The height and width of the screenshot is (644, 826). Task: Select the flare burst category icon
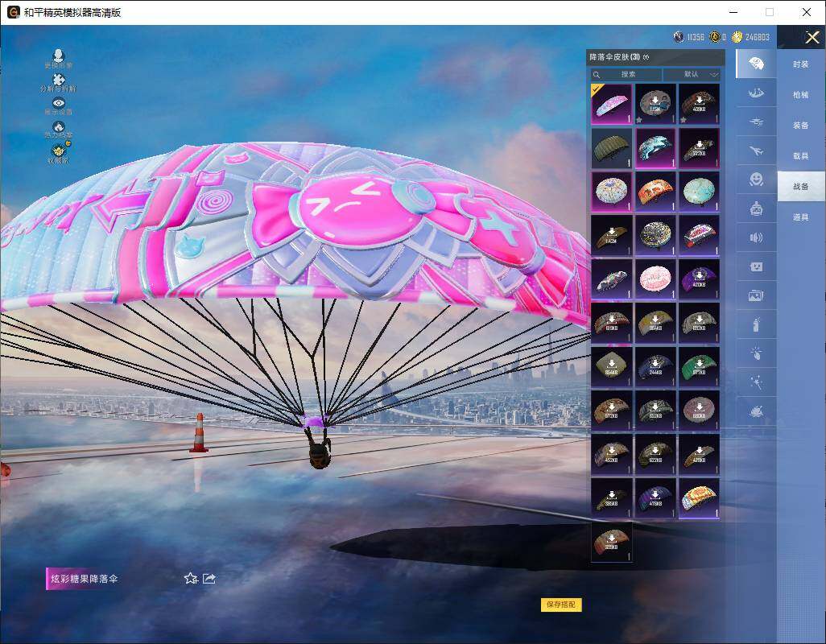tap(756, 353)
